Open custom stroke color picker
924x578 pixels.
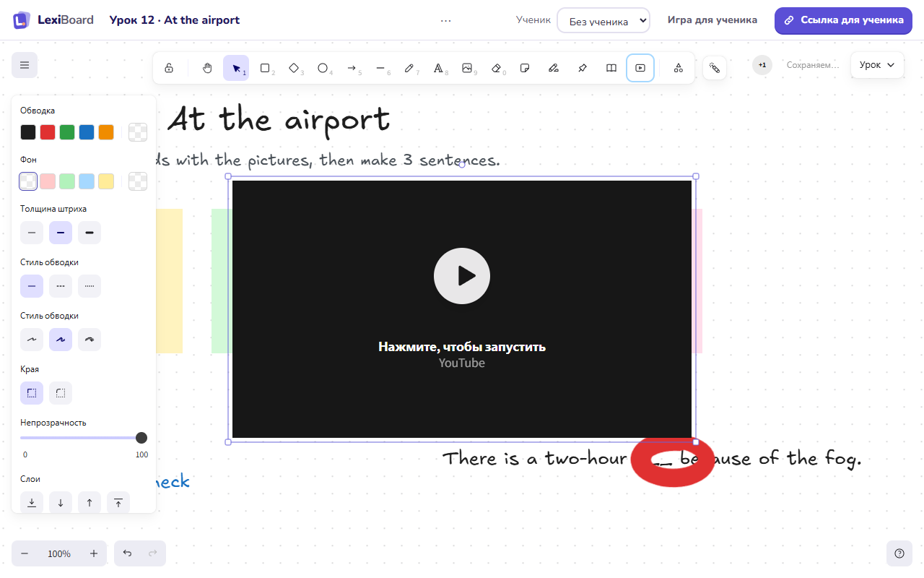click(x=138, y=132)
